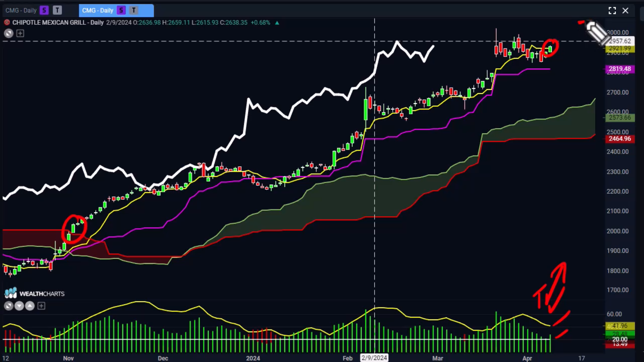The image size is (644, 362).
Task: Click the yellow 41.96 indicator value tag
Action: [x=620, y=326]
